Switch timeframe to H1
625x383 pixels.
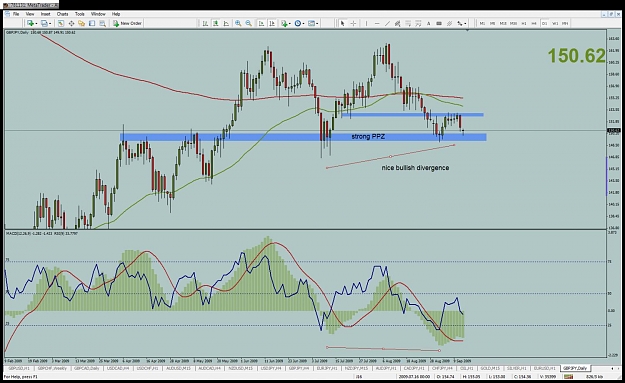coord(524,24)
